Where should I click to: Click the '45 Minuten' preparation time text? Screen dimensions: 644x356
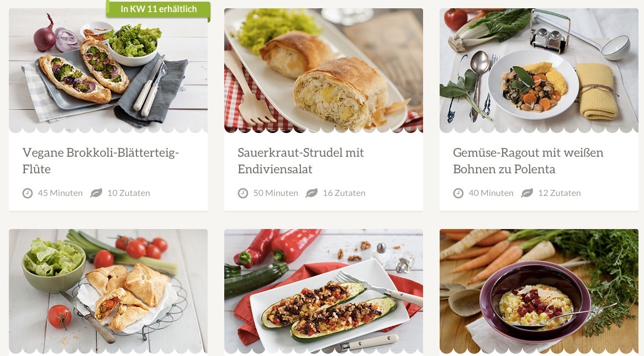coord(60,193)
